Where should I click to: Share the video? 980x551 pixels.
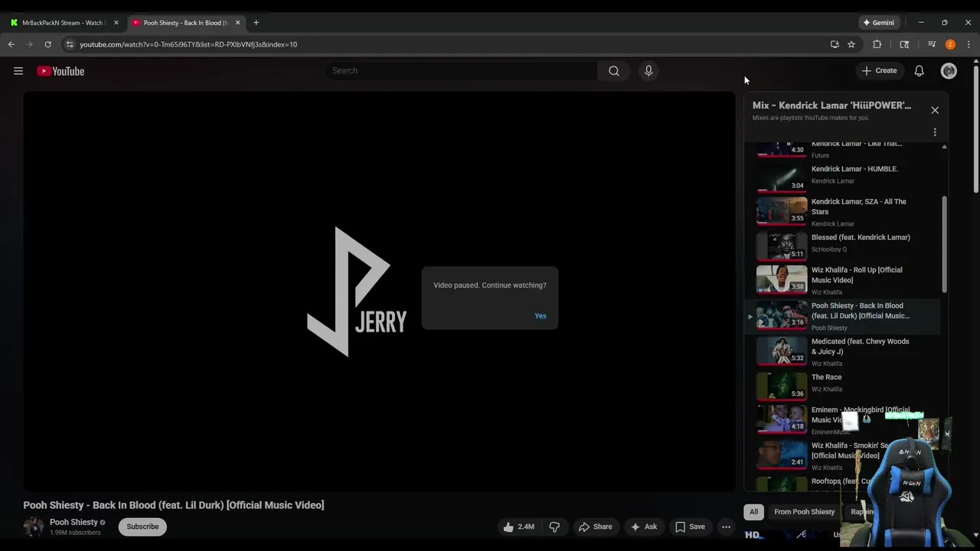pos(595,527)
